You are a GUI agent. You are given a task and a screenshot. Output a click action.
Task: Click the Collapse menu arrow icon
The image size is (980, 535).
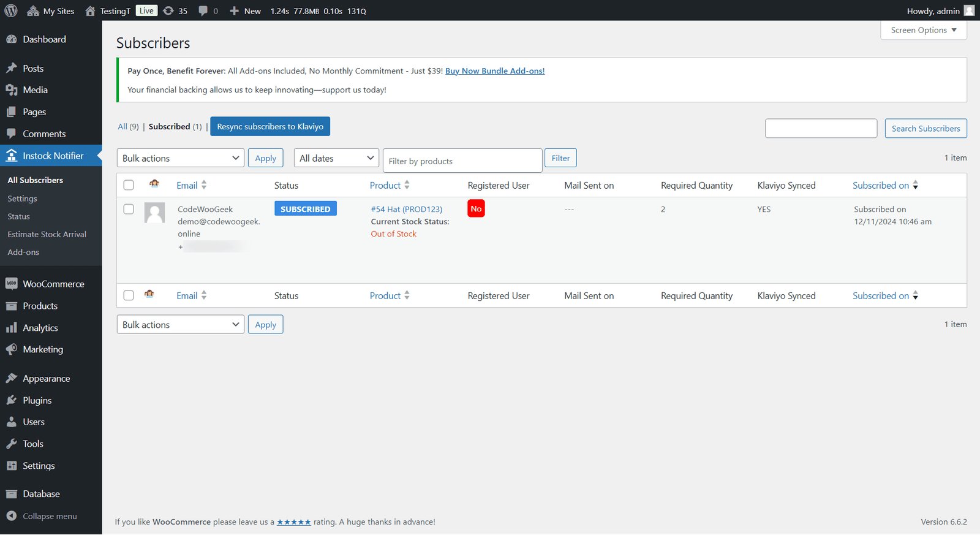coord(12,516)
